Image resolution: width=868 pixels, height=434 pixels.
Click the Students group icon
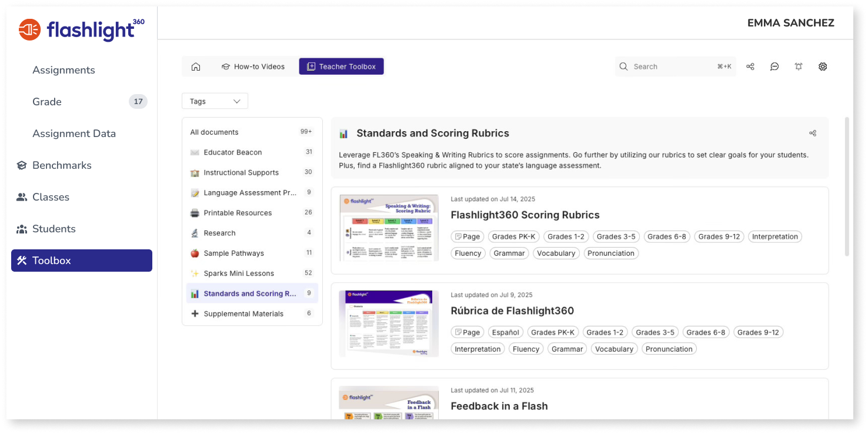[22, 229]
